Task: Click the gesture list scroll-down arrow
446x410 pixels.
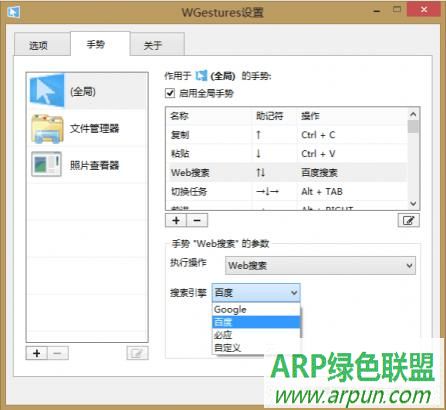Action: click(x=413, y=204)
